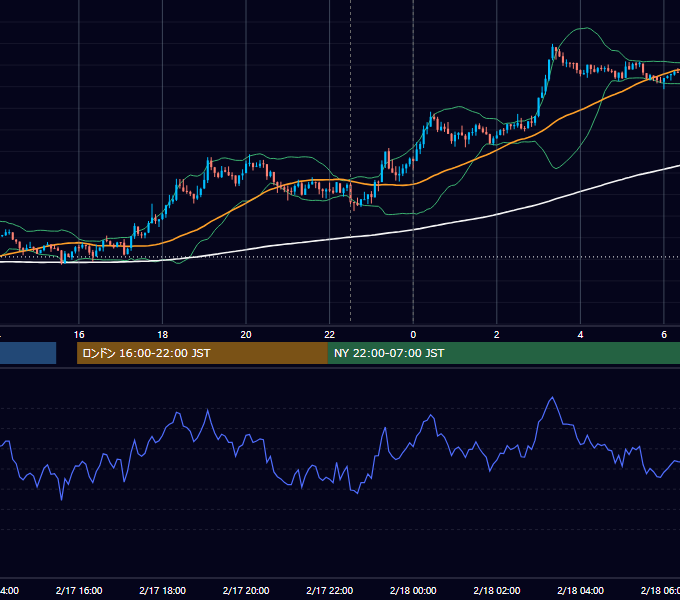
Task: Click the 2 hour label on upper axis
Action: tap(497, 335)
